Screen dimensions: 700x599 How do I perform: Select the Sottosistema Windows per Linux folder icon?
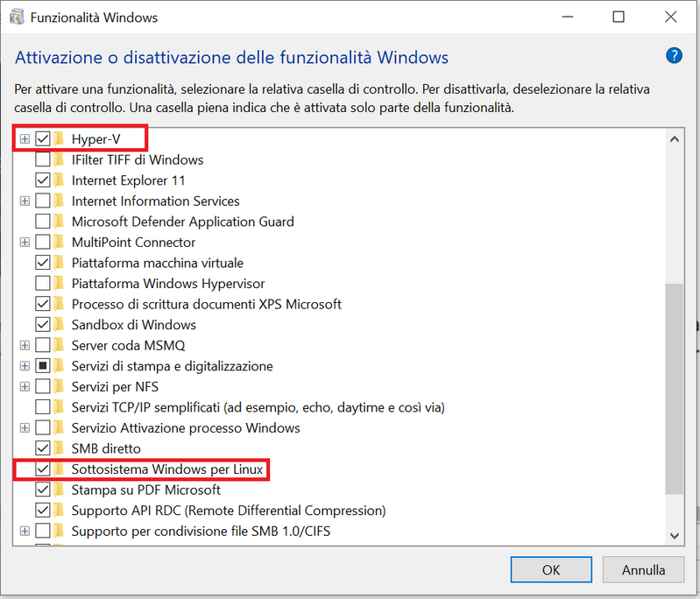(59, 469)
